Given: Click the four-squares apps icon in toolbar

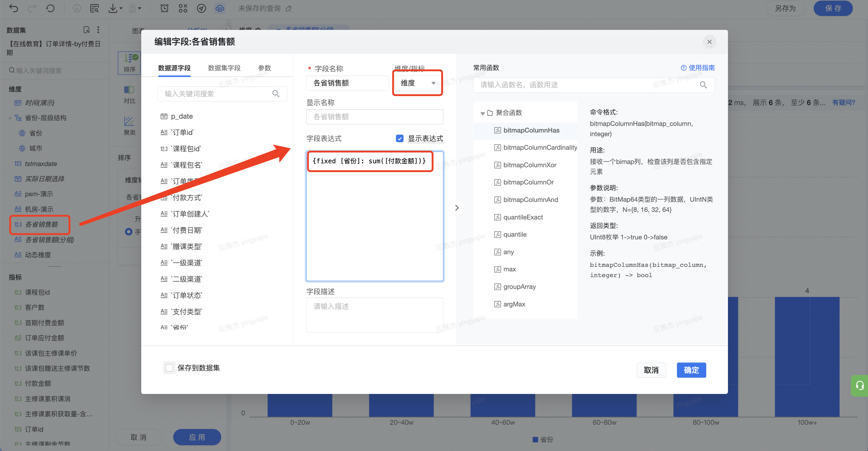Looking at the screenshot, I should coord(183,8).
